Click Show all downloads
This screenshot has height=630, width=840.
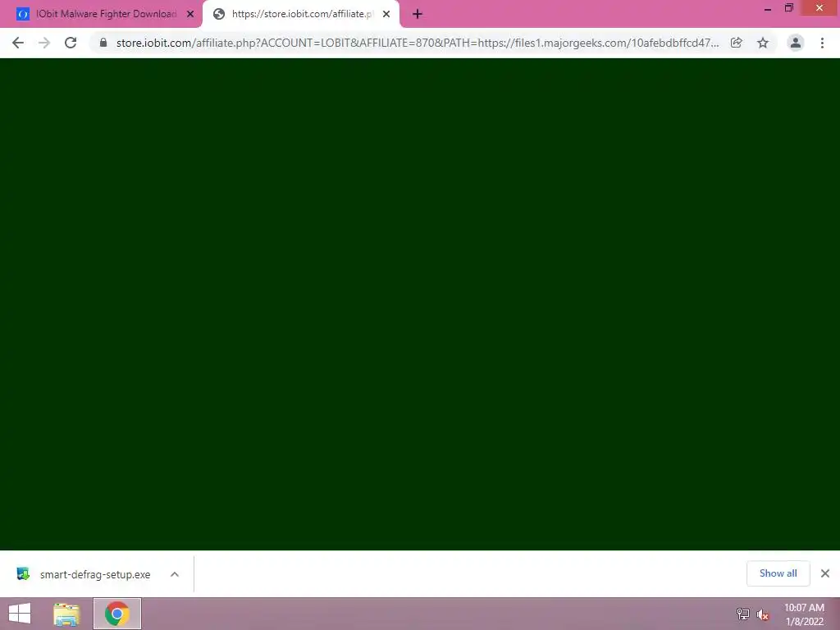778,573
